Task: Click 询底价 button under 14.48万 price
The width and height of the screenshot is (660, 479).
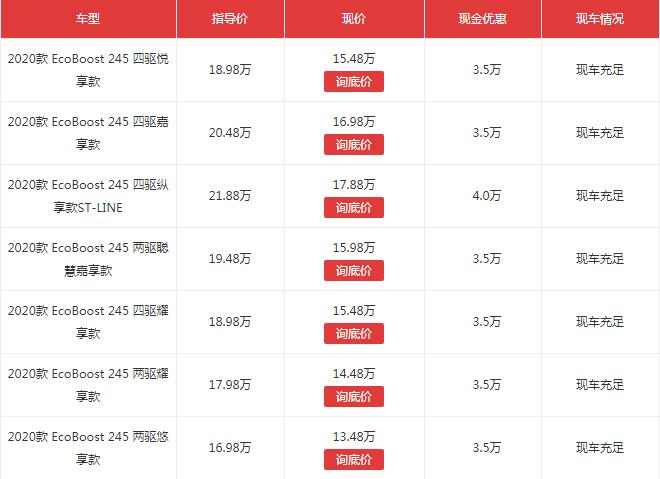Action: [x=354, y=397]
